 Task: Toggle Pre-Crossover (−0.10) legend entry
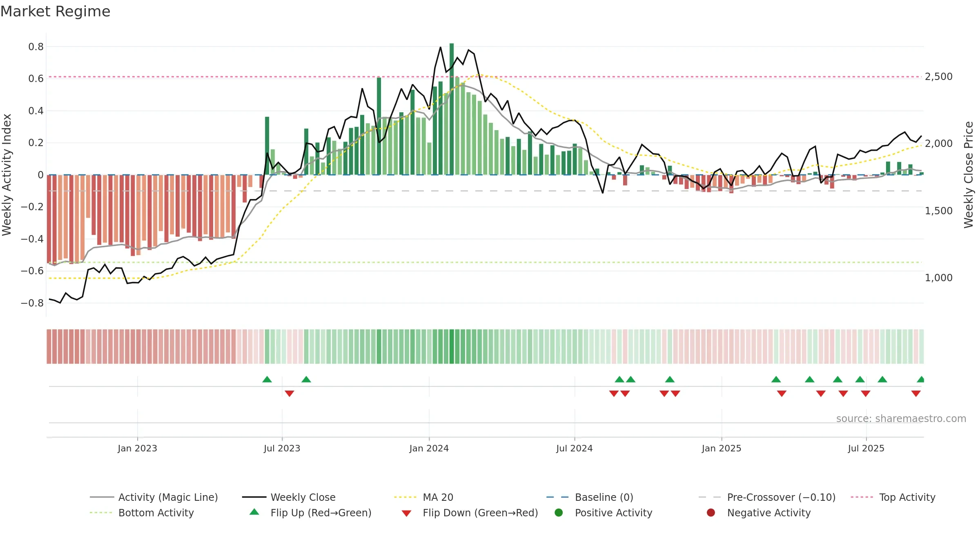click(x=767, y=497)
